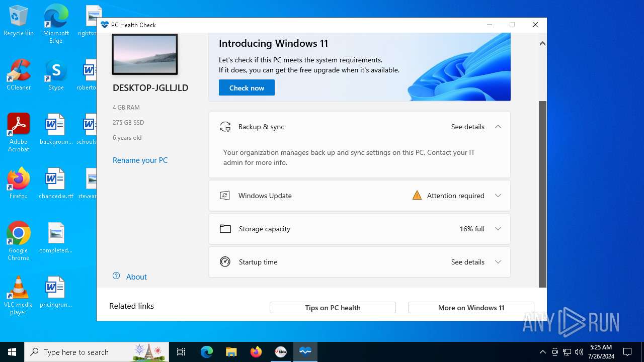Open Task View in taskbar
644x362 pixels.
[181, 352]
